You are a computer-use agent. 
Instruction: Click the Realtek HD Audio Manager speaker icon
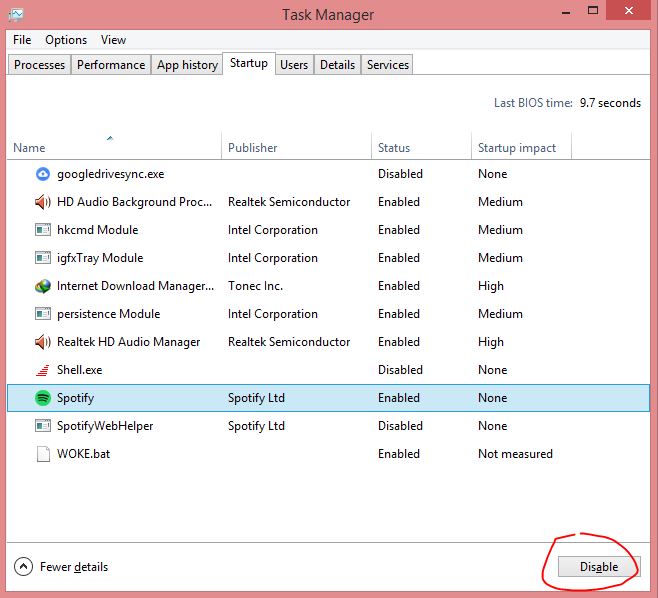(43, 342)
